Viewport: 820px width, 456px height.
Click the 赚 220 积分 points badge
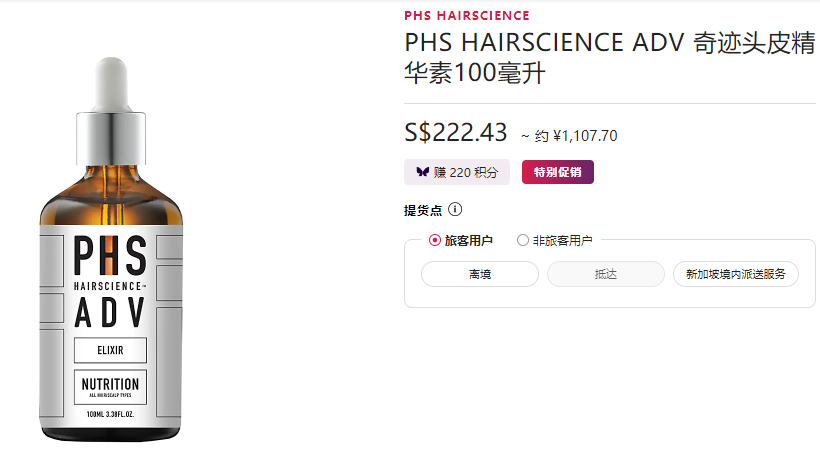pyautogui.click(x=457, y=172)
